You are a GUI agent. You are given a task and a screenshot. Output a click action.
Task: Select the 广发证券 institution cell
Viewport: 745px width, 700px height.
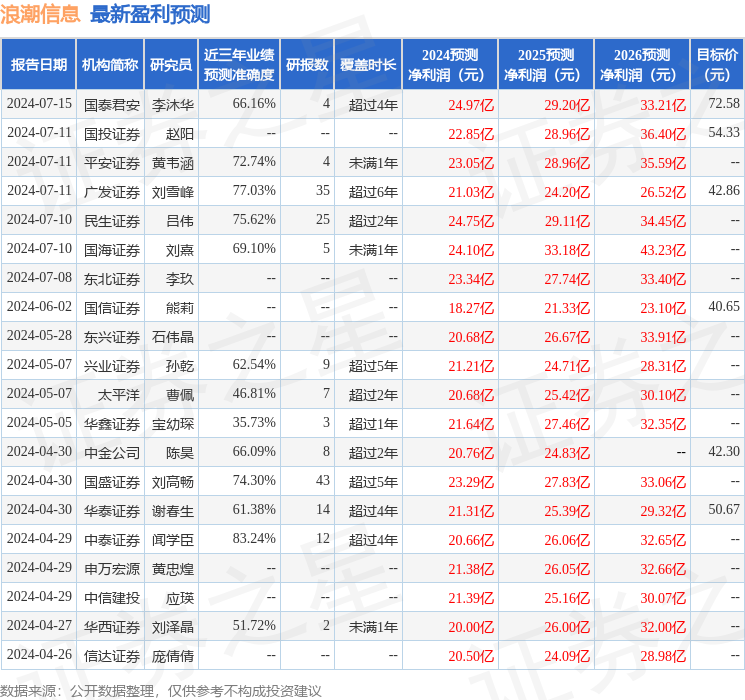click(112, 192)
